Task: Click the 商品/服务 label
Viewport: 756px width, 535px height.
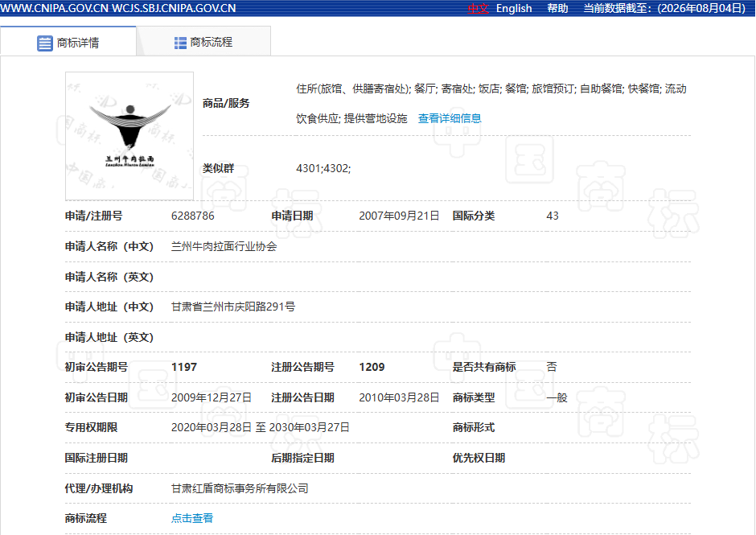Action: click(226, 103)
